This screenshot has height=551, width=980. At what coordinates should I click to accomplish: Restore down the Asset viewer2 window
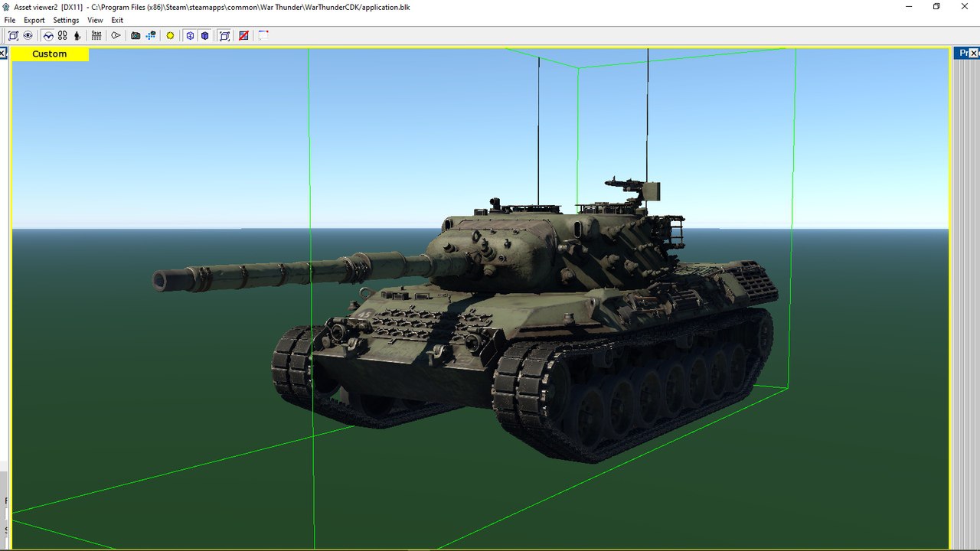(936, 7)
